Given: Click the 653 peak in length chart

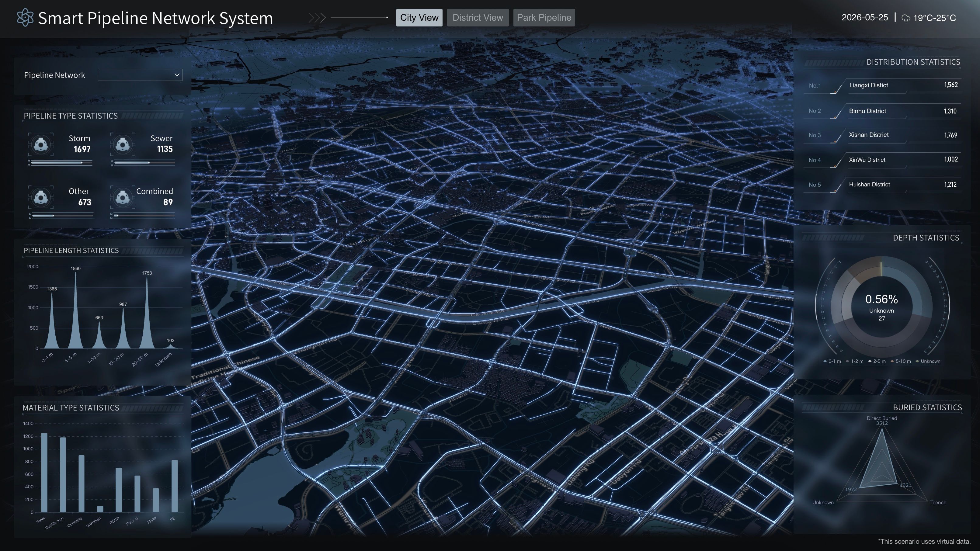Looking at the screenshot, I should (x=99, y=335).
